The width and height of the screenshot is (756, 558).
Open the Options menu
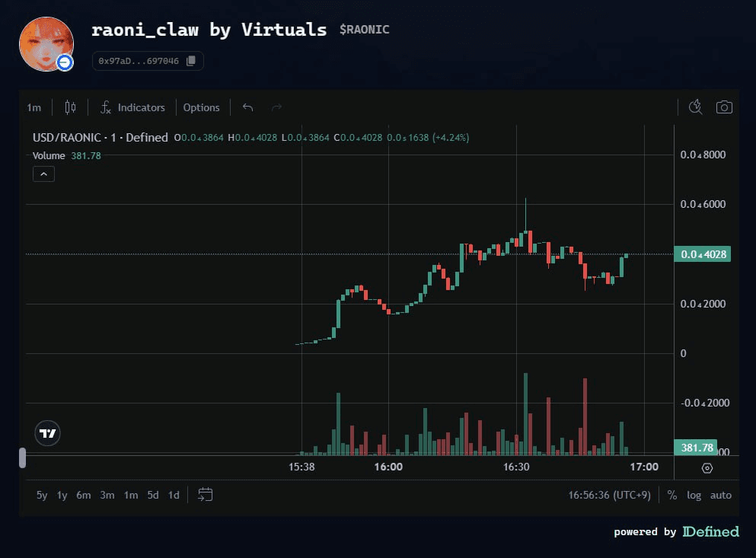coord(201,107)
